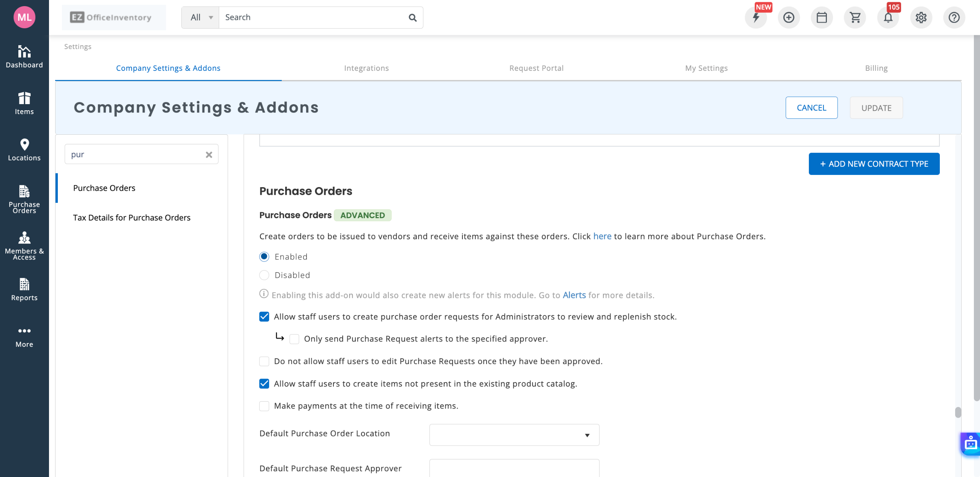The image size is (980, 477).
Task: Open the chatbot assistant icon
Action: coord(970,444)
